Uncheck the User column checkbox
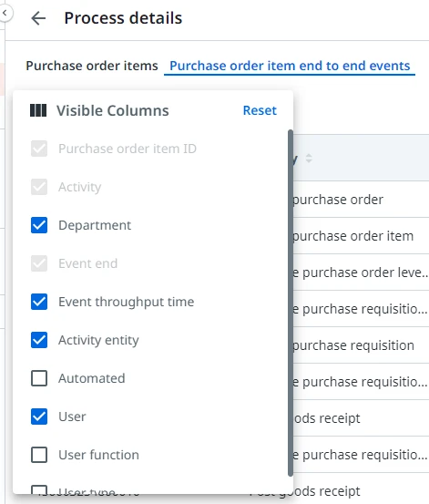Screen dimensions: 429x504 pyautogui.click(x=39, y=417)
